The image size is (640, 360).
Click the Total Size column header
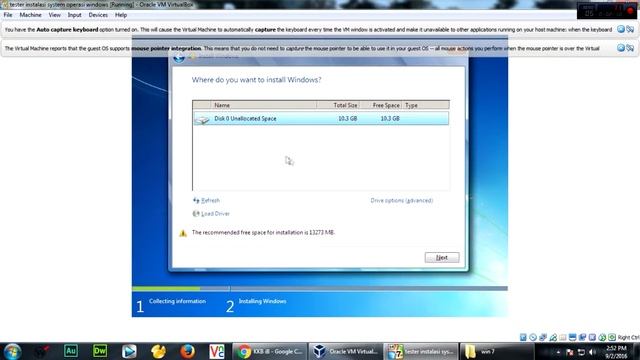[x=338, y=105]
